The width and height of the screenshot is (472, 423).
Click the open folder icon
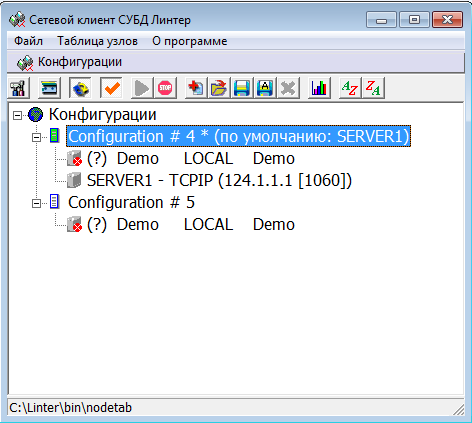click(x=219, y=88)
